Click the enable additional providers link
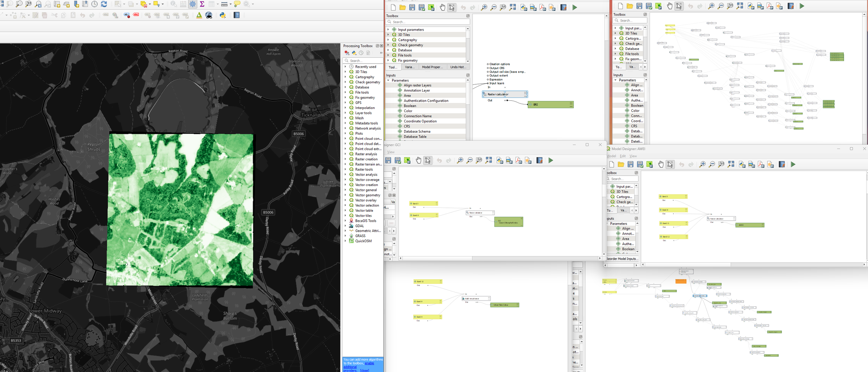 [369, 363]
